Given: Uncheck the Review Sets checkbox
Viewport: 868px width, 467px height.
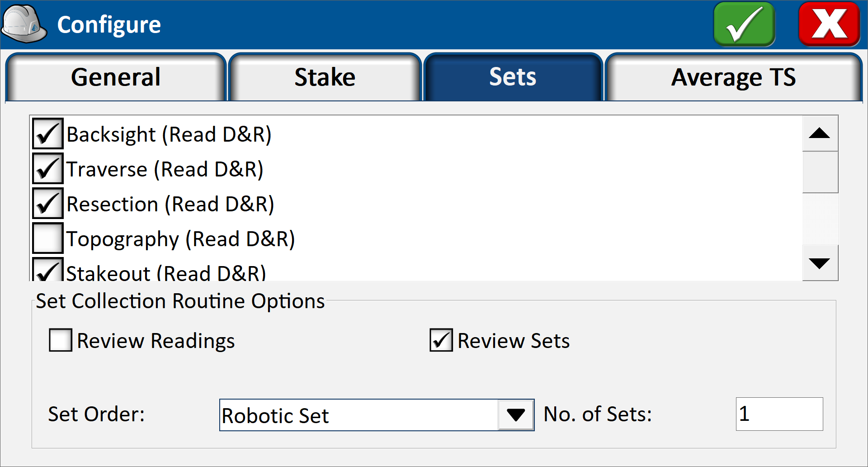Looking at the screenshot, I should coord(441,340).
